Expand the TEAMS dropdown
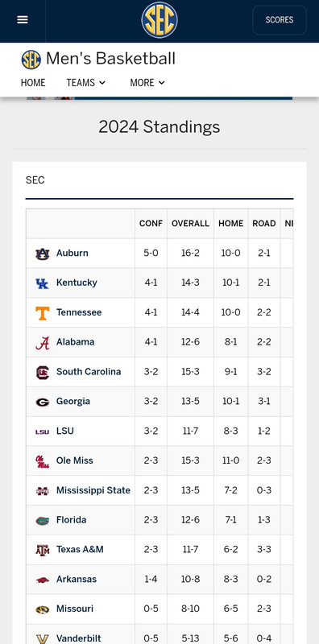Viewport: 319px width, 644px height. tap(86, 83)
